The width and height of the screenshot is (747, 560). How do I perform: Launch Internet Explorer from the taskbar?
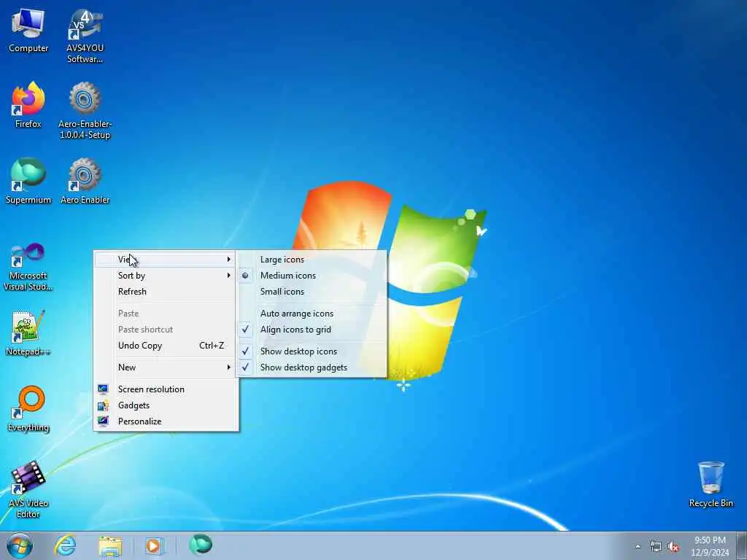[65, 545]
